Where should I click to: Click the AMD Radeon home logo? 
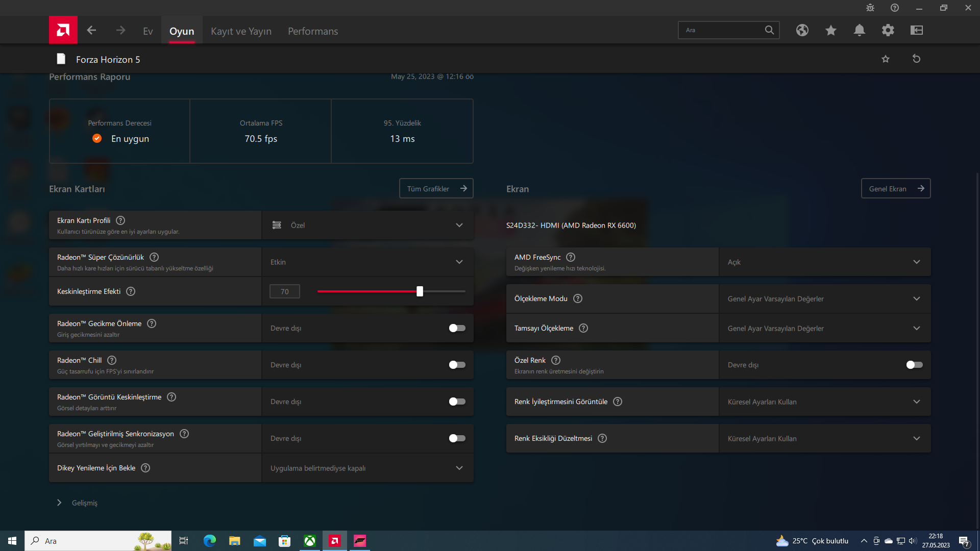pyautogui.click(x=63, y=30)
